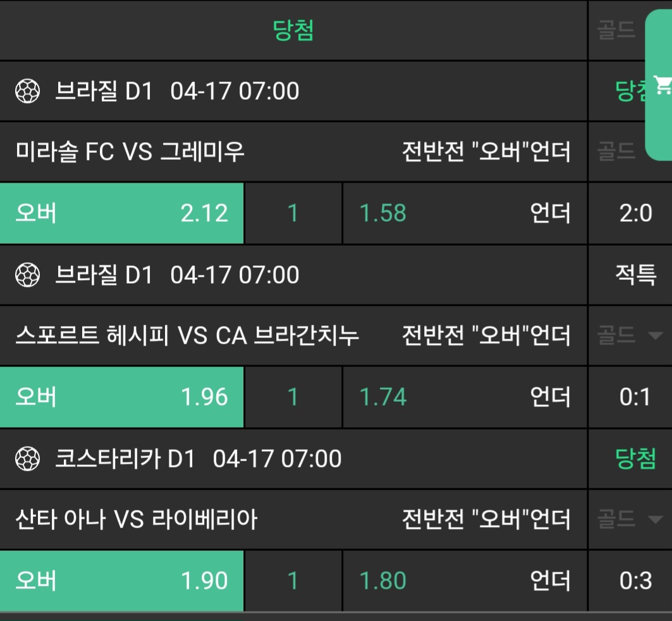Click the 적특 status label
Image resolution: width=672 pixels, height=621 pixels.
[635, 275]
